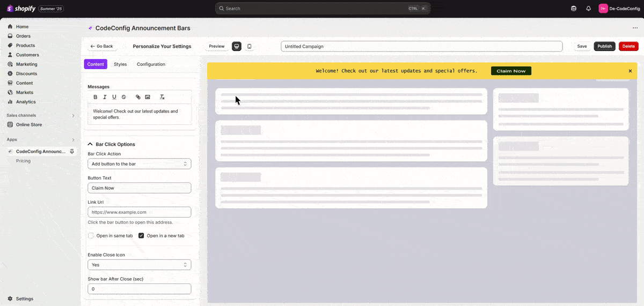Open Settings at the sidebar bottom
Viewport: 644px width, 306px height.
pyautogui.click(x=24, y=298)
